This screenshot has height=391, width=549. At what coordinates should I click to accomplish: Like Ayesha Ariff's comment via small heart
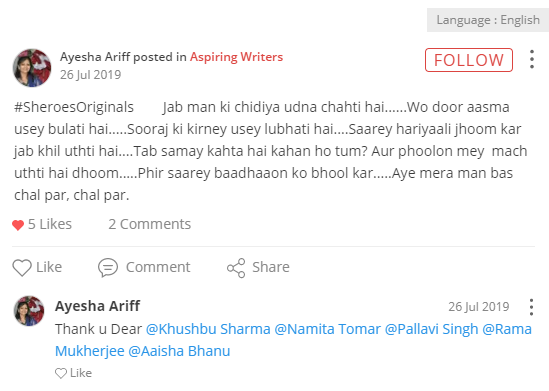[61, 373]
